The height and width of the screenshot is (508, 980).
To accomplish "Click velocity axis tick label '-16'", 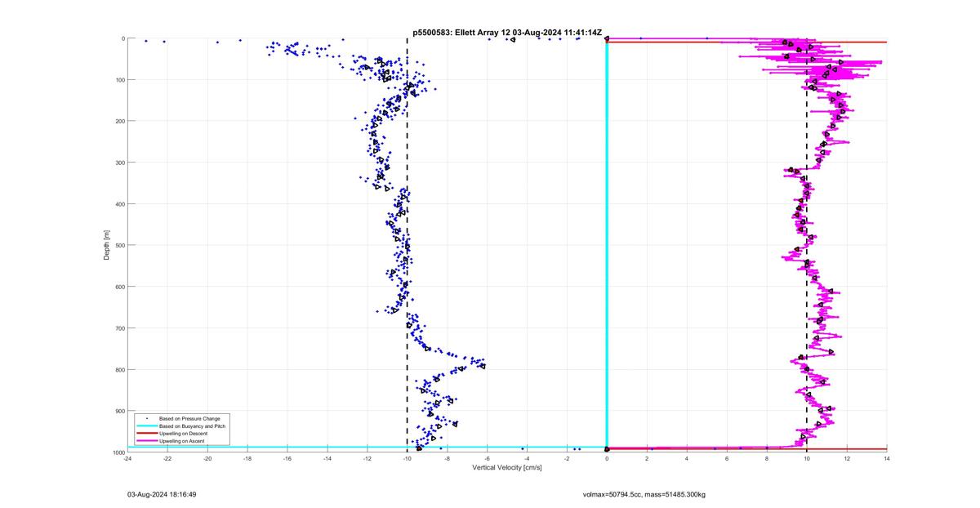I will tap(287, 459).
